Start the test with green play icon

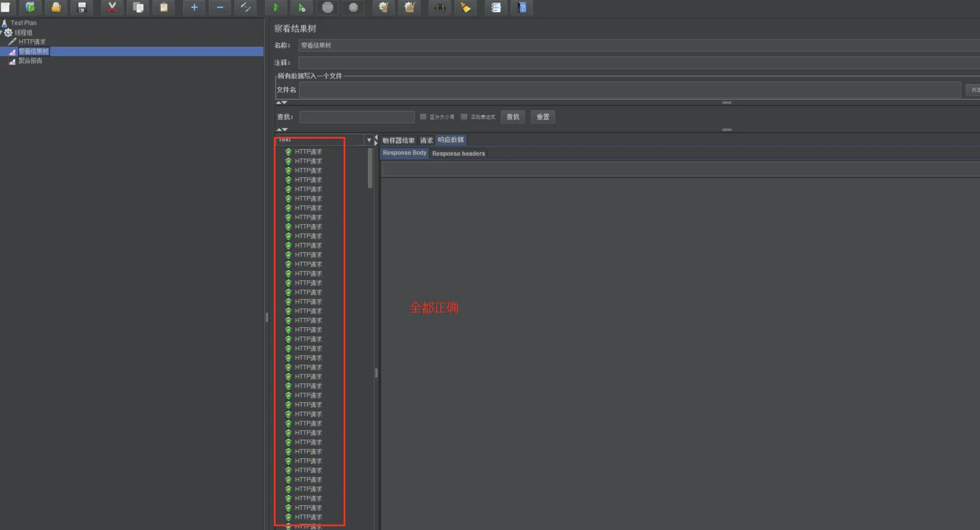276,7
